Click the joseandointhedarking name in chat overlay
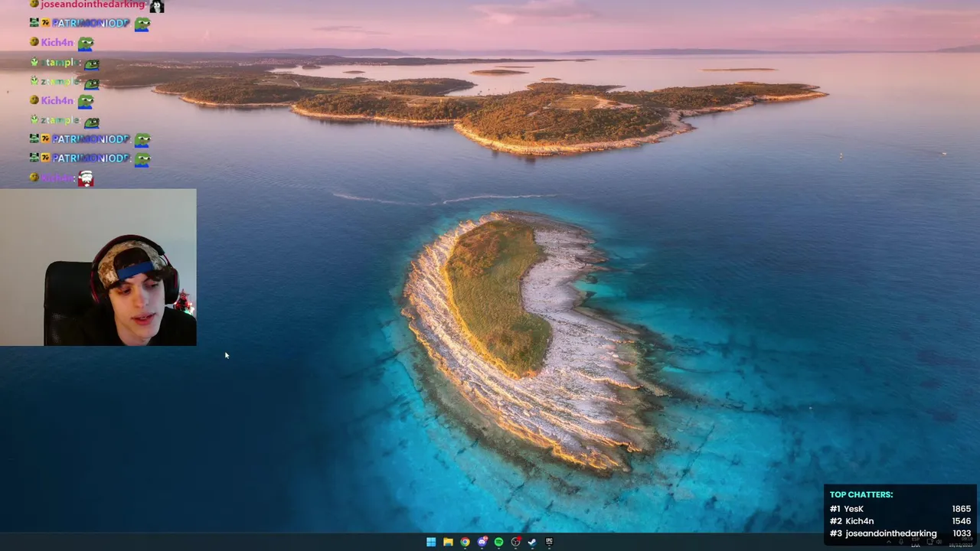 tap(93, 5)
